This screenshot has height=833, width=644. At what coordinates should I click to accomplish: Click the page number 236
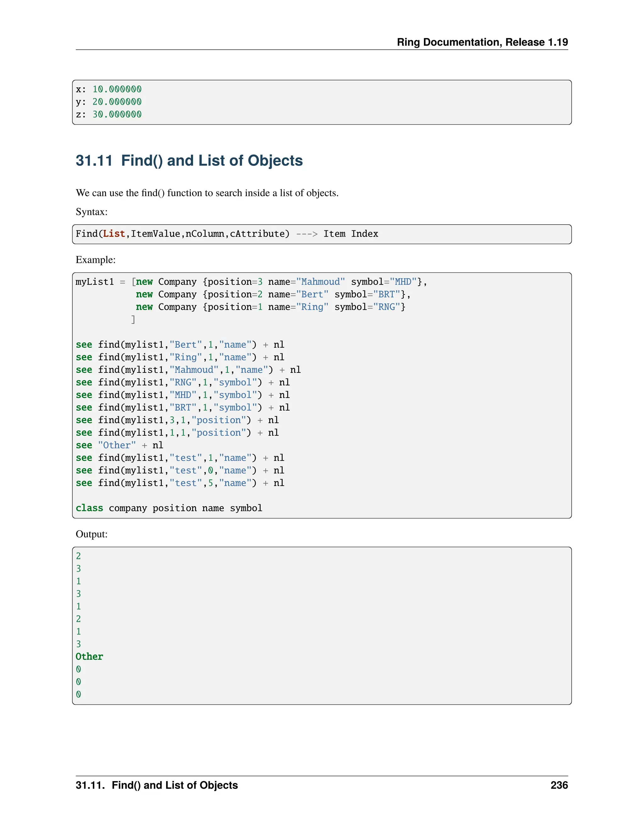[559, 785]
